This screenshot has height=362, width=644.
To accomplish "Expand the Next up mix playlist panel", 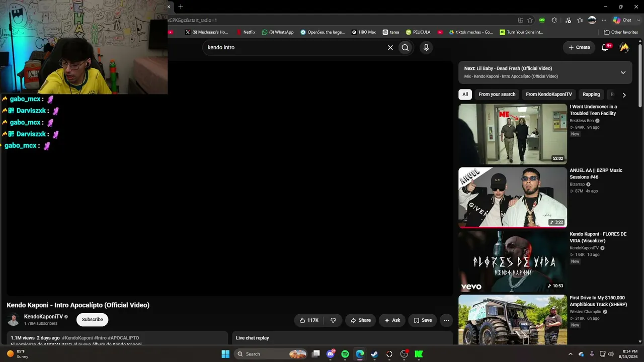I will click(623, 72).
